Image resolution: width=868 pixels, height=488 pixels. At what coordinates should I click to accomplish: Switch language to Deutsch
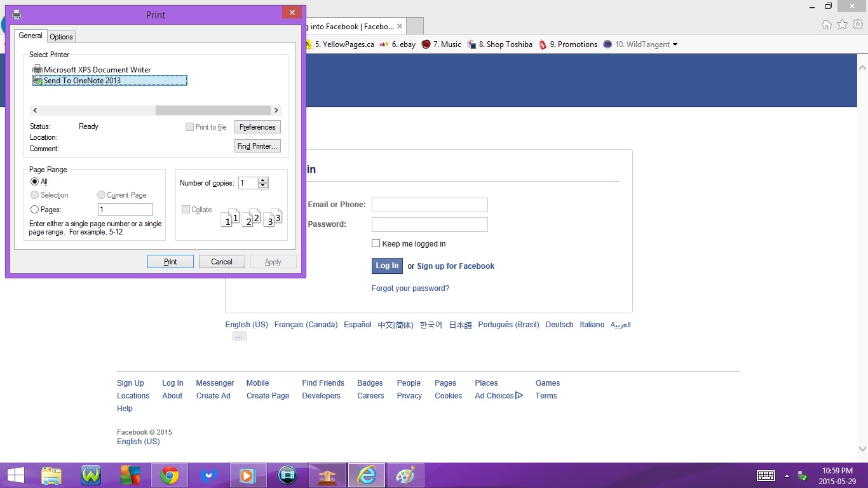(x=559, y=325)
